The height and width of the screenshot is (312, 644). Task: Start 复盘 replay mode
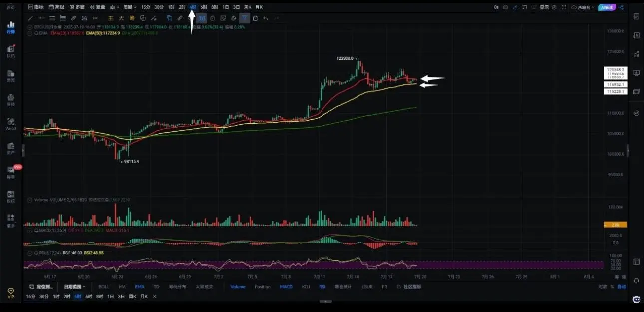(x=98, y=7)
